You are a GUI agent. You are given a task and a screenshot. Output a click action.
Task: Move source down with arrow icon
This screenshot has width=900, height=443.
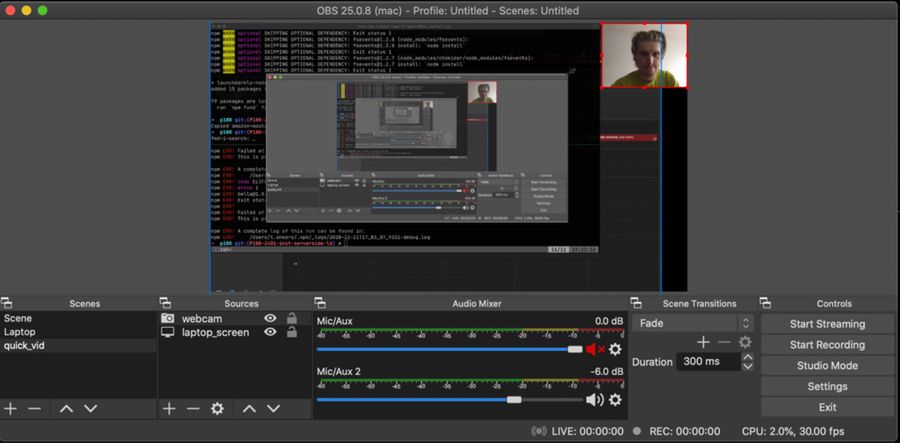tap(273, 409)
